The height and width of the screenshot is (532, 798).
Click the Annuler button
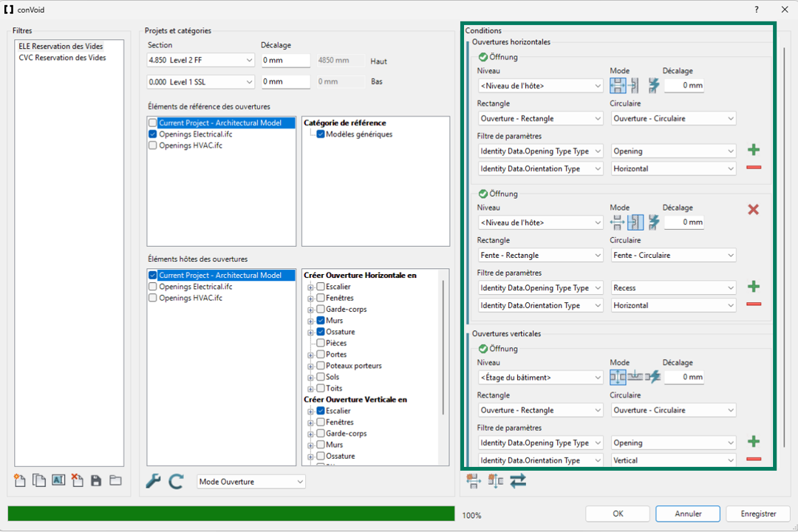coord(688,514)
